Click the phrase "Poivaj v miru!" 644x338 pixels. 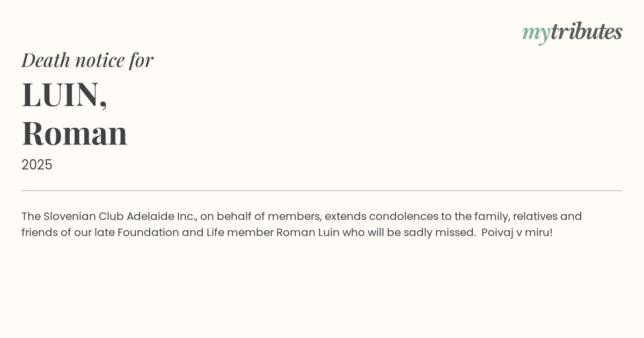[x=517, y=232]
